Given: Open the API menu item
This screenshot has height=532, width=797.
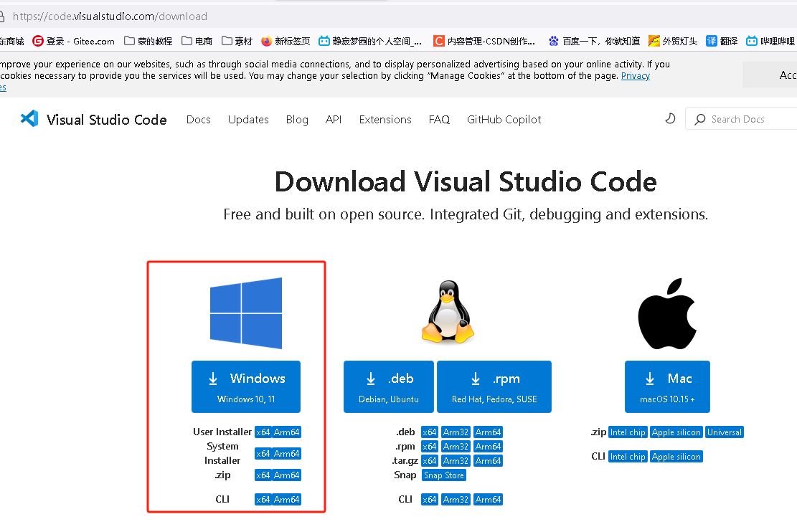Looking at the screenshot, I should click(x=334, y=120).
